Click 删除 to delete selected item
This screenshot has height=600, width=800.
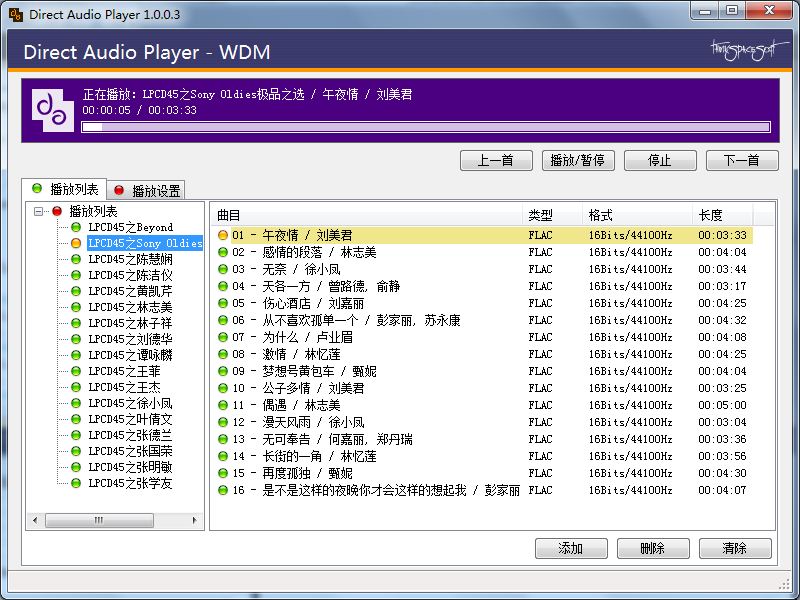[653, 548]
